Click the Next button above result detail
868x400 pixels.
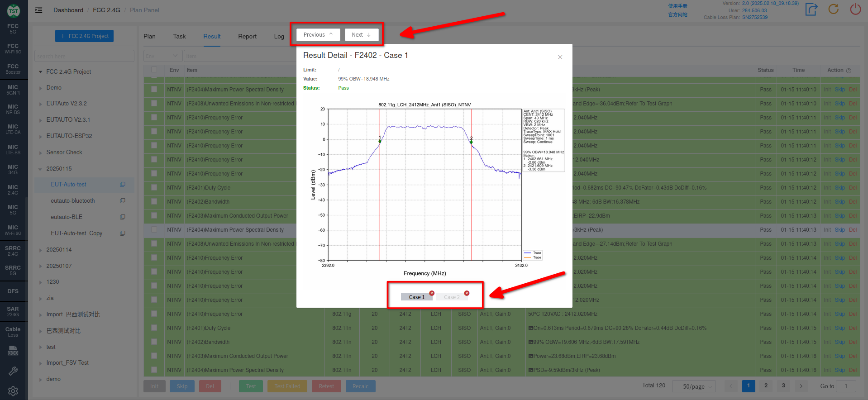[361, 35]
